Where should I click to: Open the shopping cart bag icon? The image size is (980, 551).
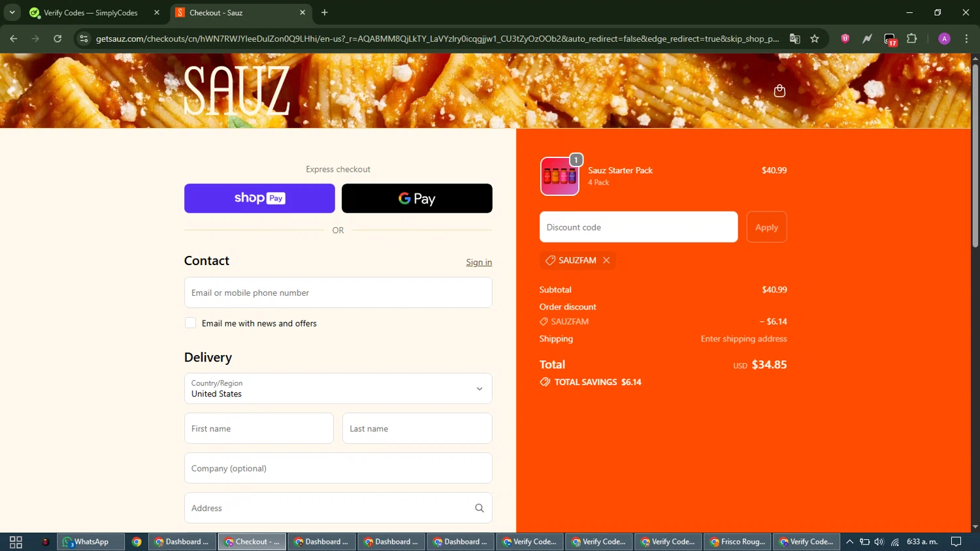pyautogui.click(x=779, y=91)
